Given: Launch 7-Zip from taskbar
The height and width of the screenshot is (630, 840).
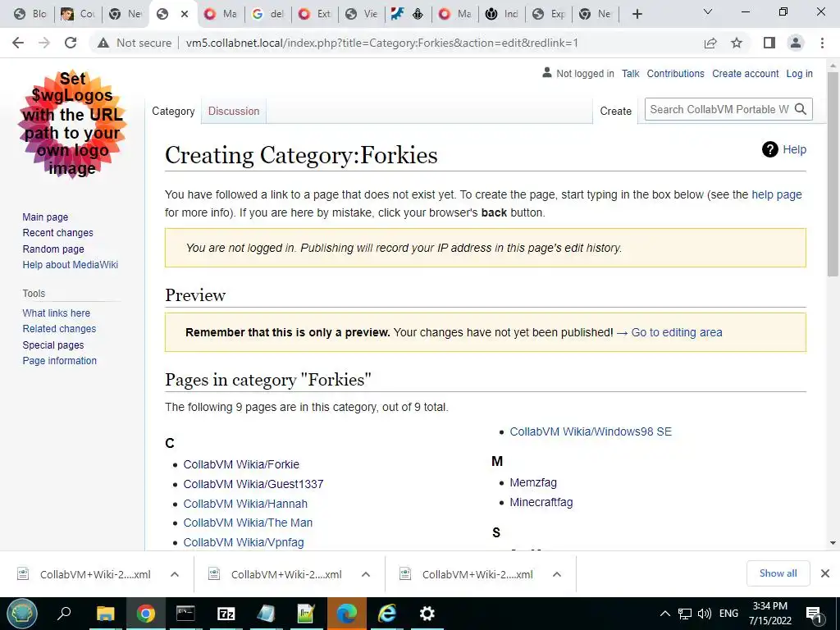Looking at the screenshot, I should 226,614.
